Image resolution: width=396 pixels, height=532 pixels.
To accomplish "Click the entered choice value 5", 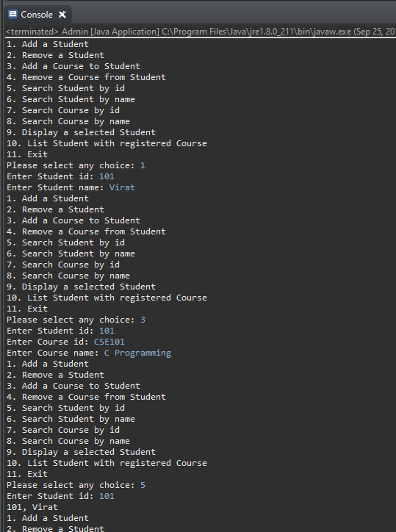I will tap(143, 485).
